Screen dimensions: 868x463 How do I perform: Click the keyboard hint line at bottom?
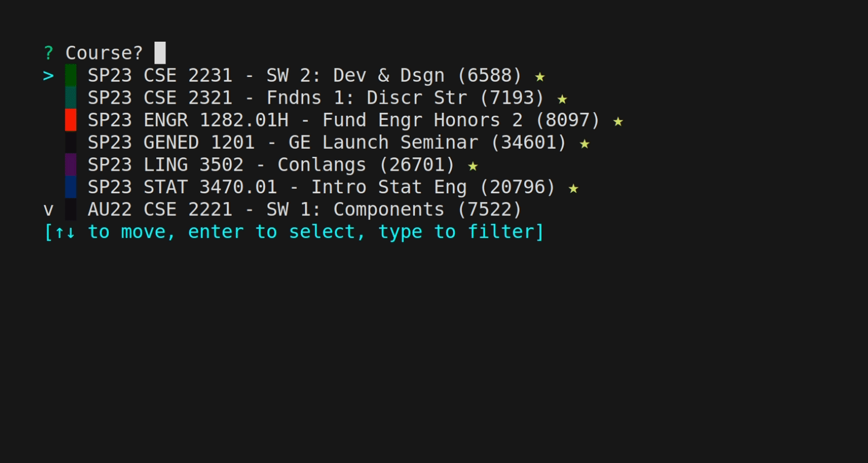[x=293, y=231]
